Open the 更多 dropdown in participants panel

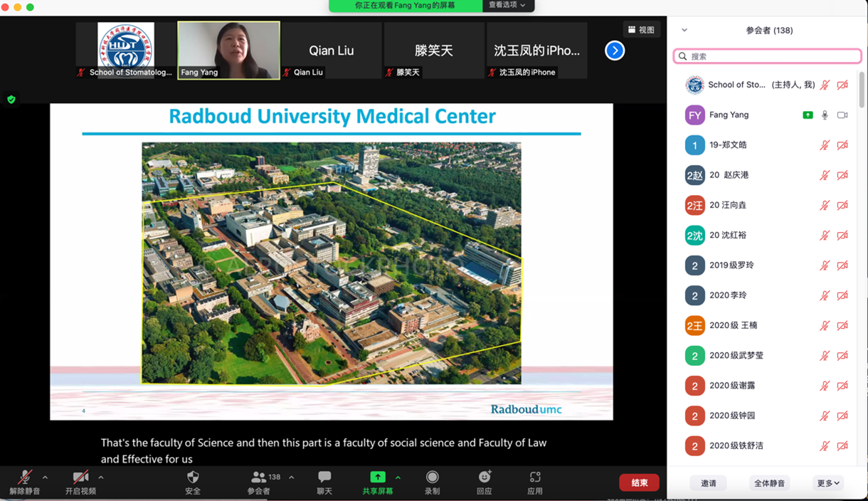(x=828, y=483)
